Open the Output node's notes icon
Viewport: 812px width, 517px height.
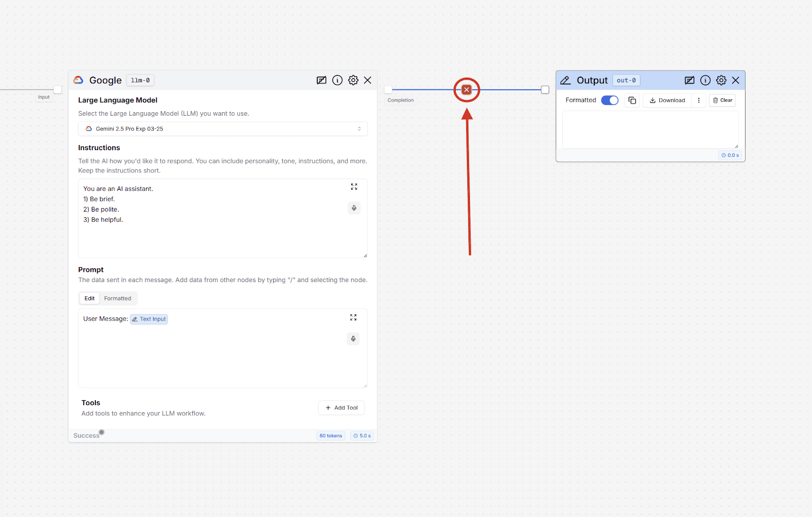(689, 80)
